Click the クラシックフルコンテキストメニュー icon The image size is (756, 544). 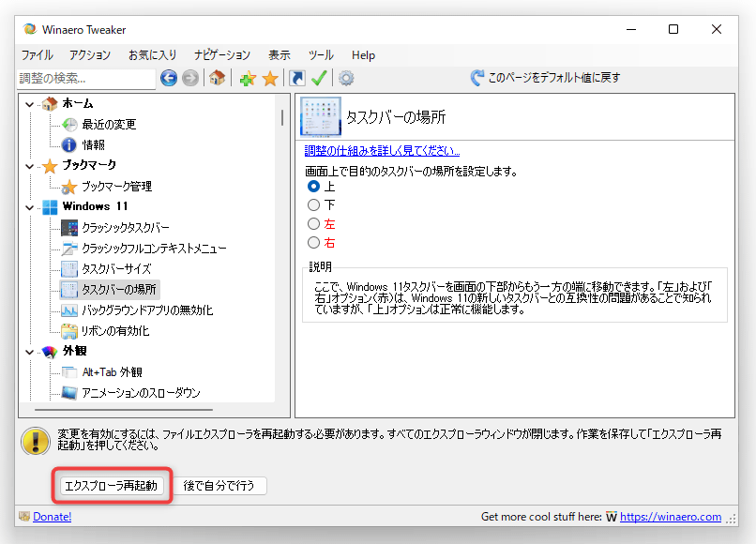(69, 249)
